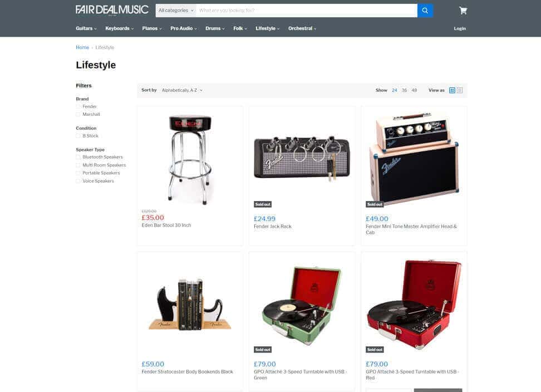Open the Sort by Alphabetically A-Z dropdown
Image resolution: width=541 pixels, height=392 pixels.
pos(182,90)
